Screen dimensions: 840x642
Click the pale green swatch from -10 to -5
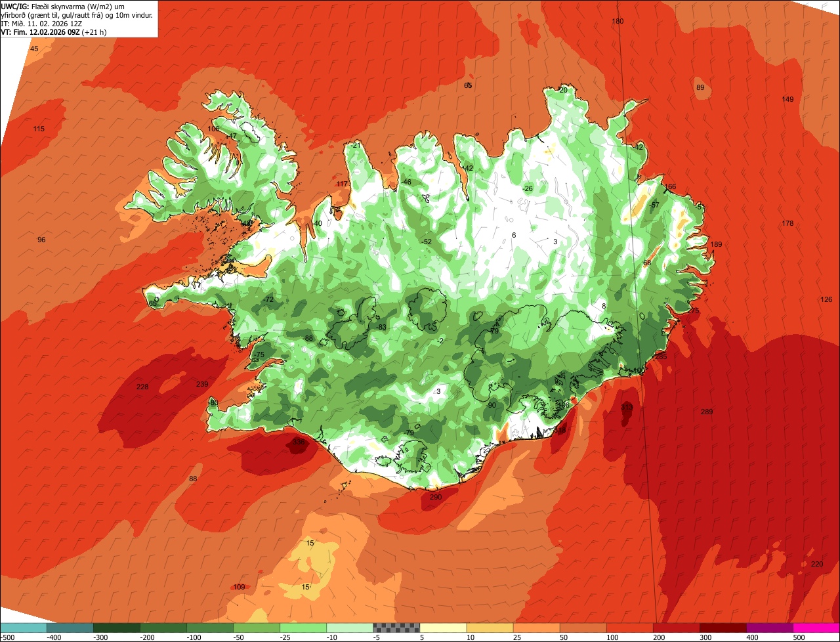350,628
